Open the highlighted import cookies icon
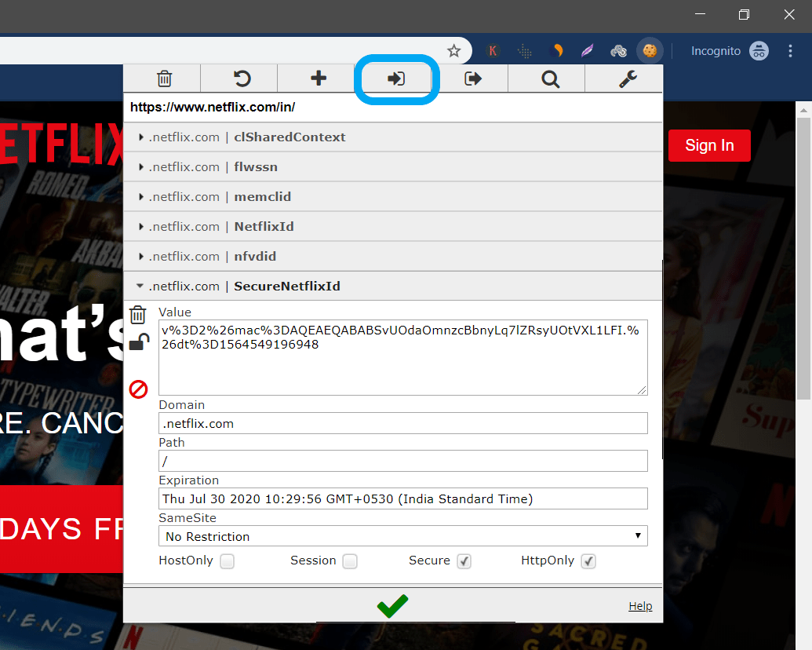This screenshot has height=650, width=812. [395, 78]
